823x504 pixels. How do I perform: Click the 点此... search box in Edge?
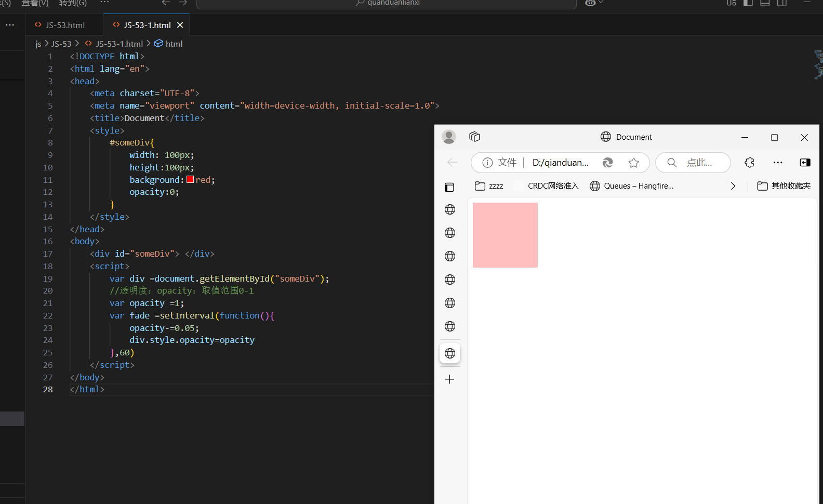click(x=693, y=163)
